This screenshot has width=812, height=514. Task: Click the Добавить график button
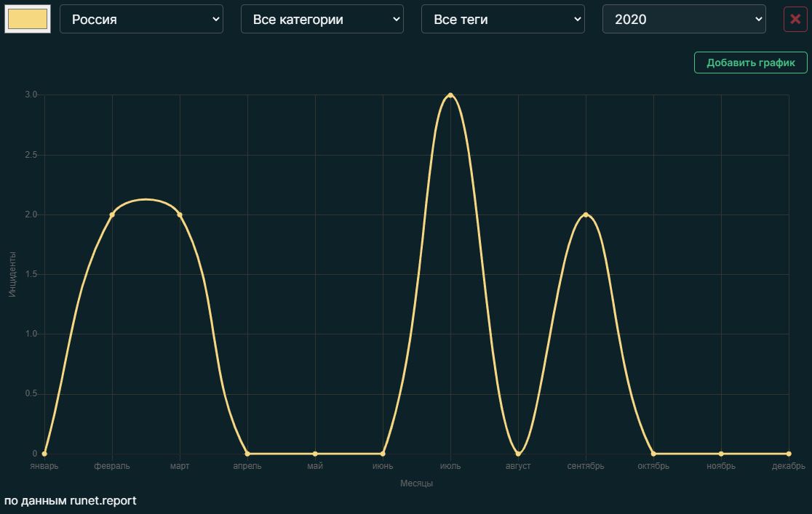[750, 63]
